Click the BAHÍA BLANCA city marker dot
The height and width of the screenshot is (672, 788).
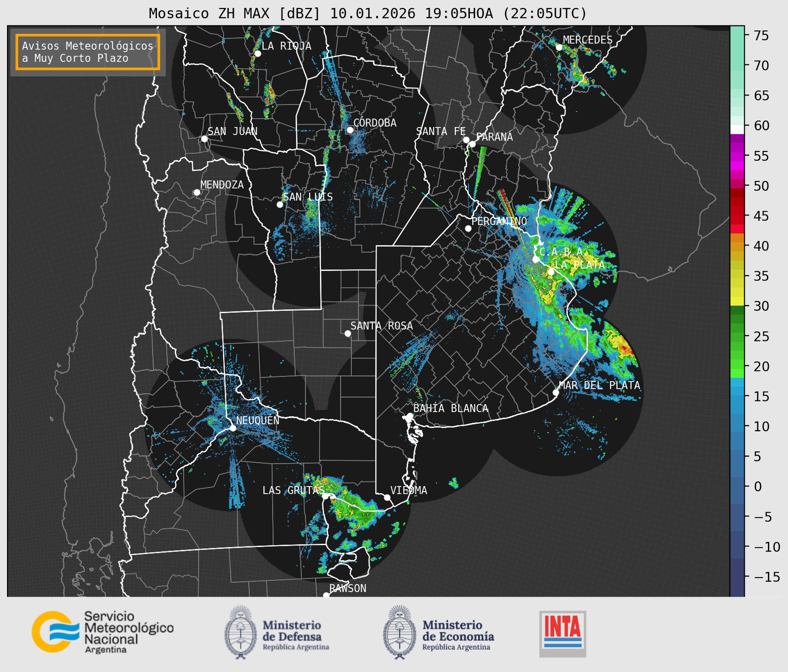click(410, 416)
